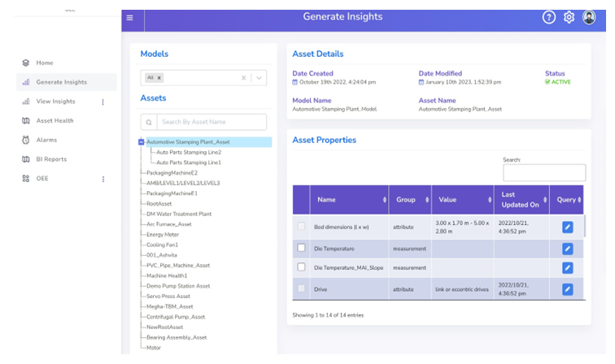Click the edit query icon for Drive

click(x=568, y=289)
